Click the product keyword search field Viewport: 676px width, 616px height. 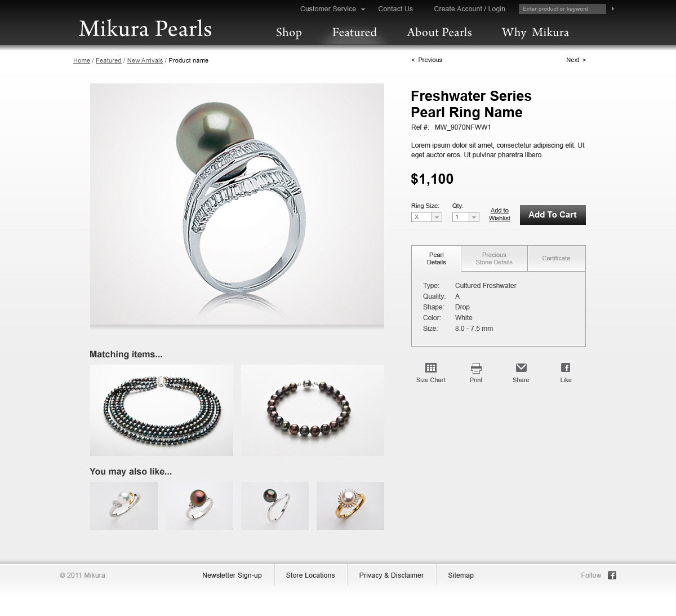point(562,9)
